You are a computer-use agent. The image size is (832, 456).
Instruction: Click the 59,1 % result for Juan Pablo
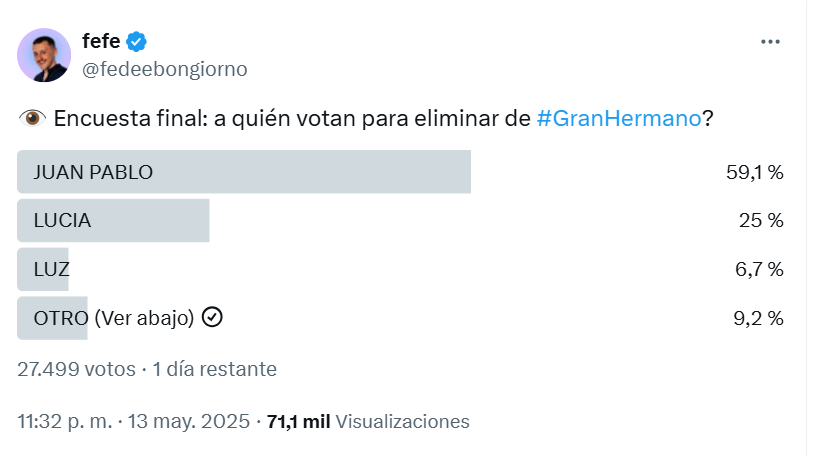pos(755,172)
